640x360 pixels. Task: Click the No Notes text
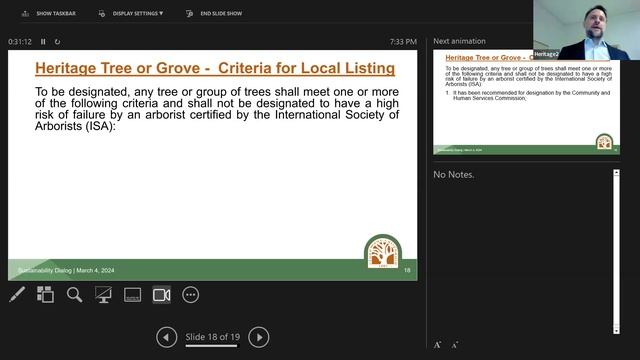[x=454, y=175]
